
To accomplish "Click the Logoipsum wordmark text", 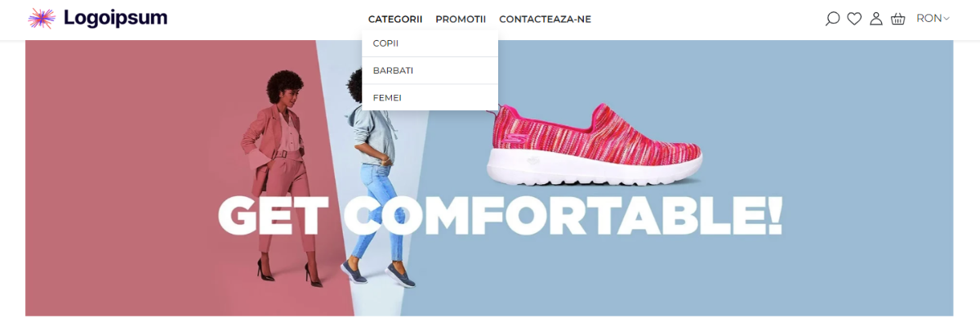I will click(115, 18).
